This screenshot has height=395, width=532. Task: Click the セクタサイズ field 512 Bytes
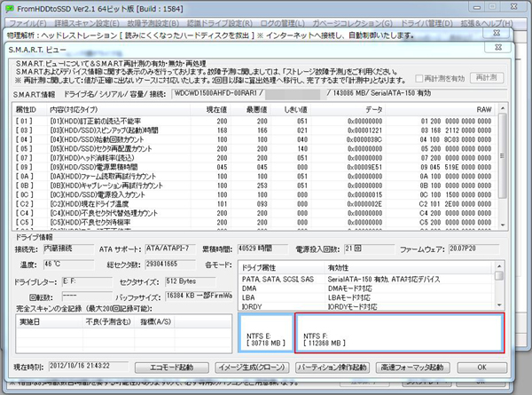coord(191,281)
